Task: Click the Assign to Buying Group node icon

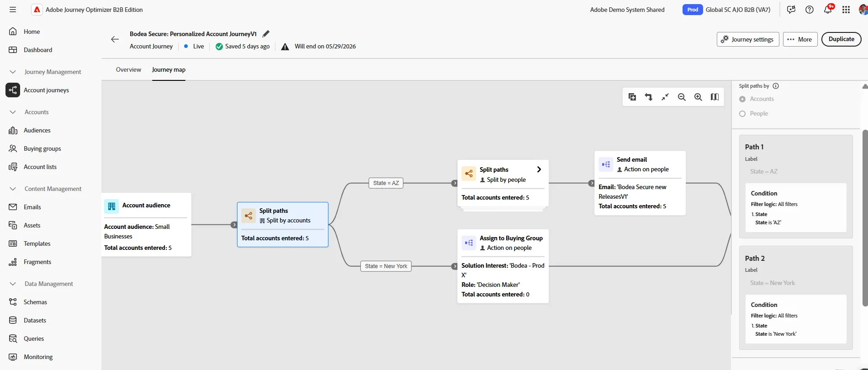Action: tap(469, 243)
